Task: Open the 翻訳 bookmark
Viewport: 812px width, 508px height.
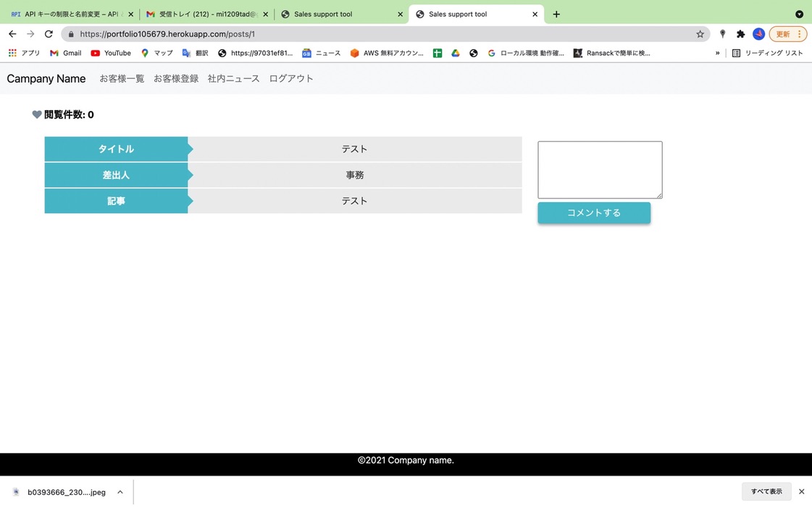Action: tap(196, 53)
